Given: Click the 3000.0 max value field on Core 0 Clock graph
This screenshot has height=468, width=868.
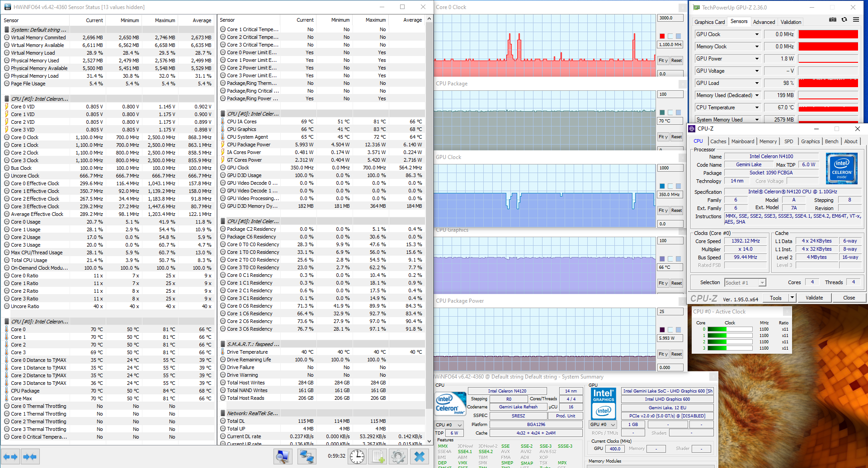Looking at the screenshot, I should [670, 18].
